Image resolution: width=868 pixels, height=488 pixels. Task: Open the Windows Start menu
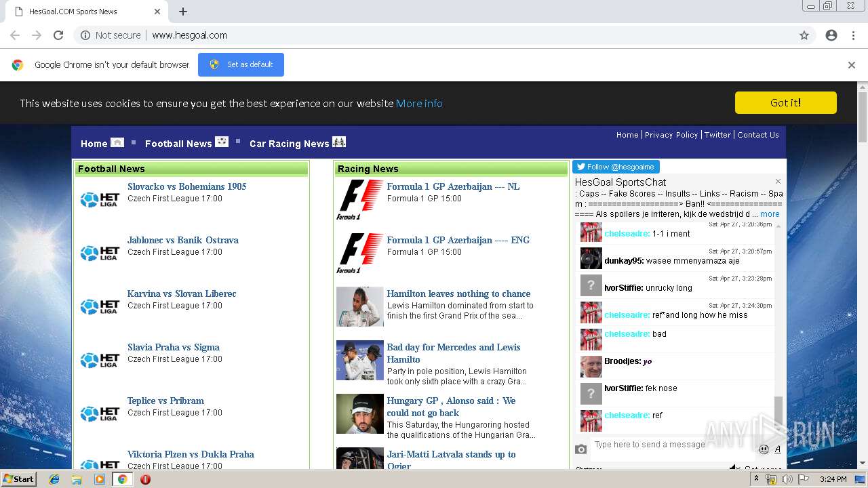18,479
